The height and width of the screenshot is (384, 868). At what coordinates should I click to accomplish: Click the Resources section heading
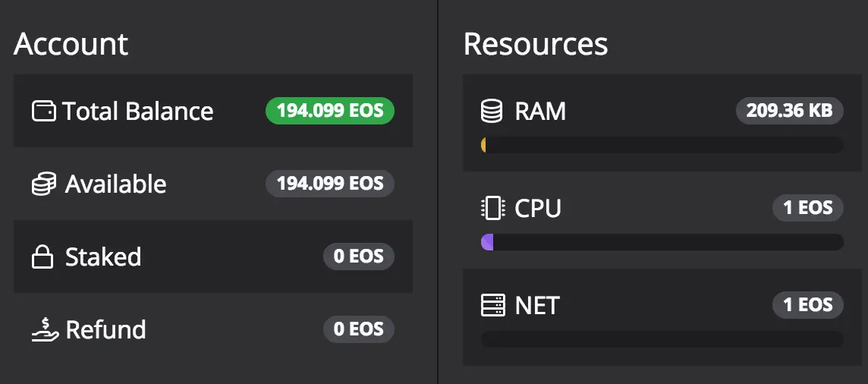click(x=536, y=44)
